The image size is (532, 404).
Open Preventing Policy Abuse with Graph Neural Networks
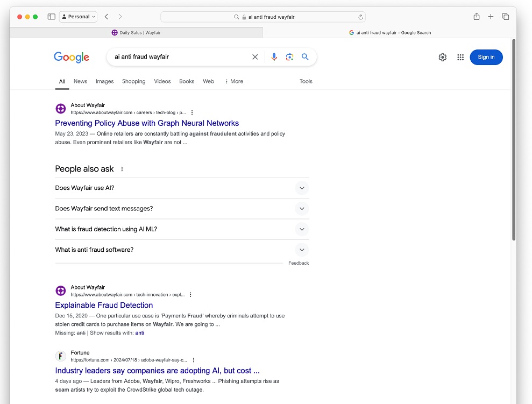point(147,123)
